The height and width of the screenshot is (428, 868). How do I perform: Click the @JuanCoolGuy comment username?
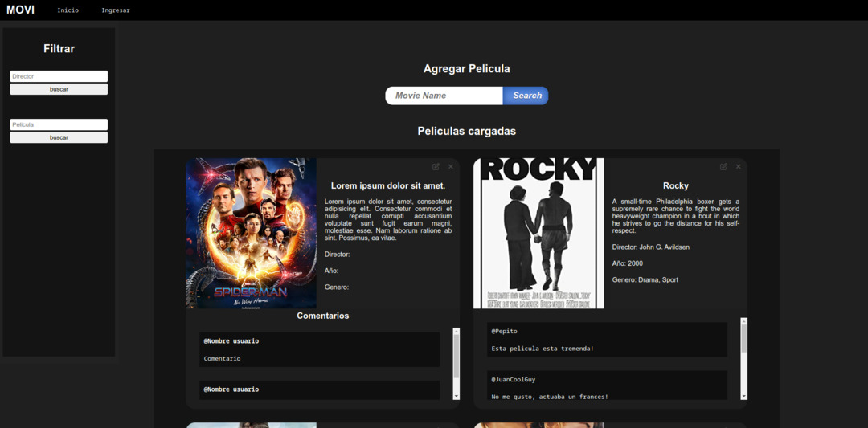click(x=513, y=379)
